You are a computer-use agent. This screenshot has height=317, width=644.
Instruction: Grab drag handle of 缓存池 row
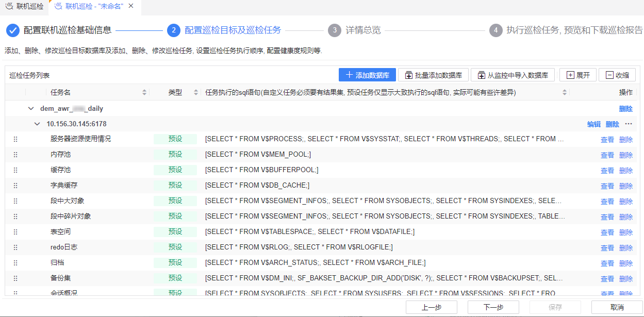[x=15, y=170]
